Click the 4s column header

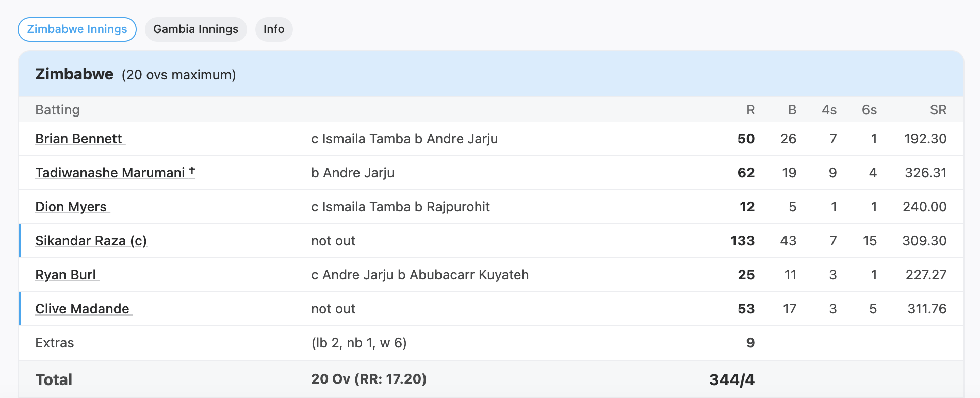829,110
